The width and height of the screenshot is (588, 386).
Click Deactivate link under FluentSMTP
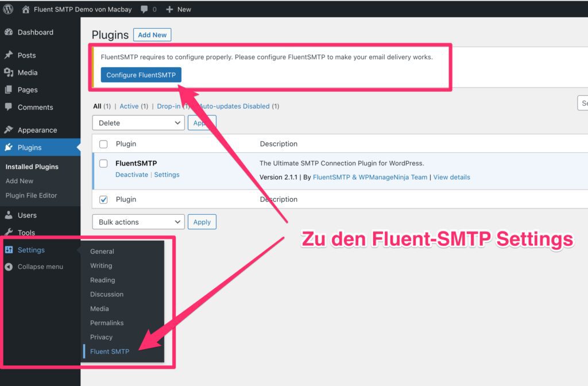pyautogui.click(x=131, y=175)
